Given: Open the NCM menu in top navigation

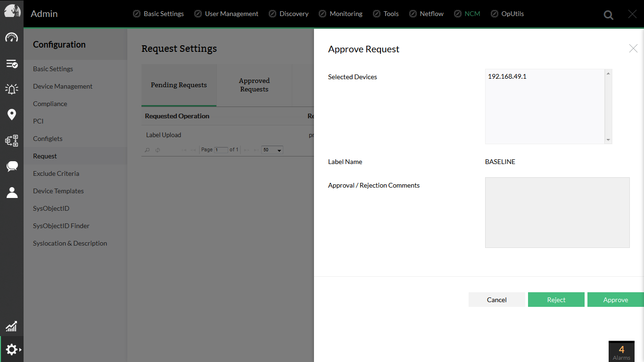Looking at the screenshot, I should pos(472,14).
